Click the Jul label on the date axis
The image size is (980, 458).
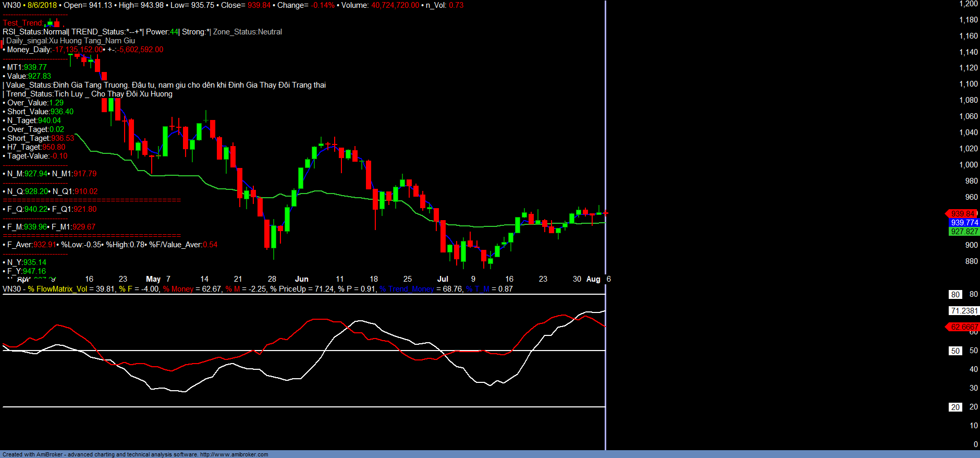coord(442,279)
